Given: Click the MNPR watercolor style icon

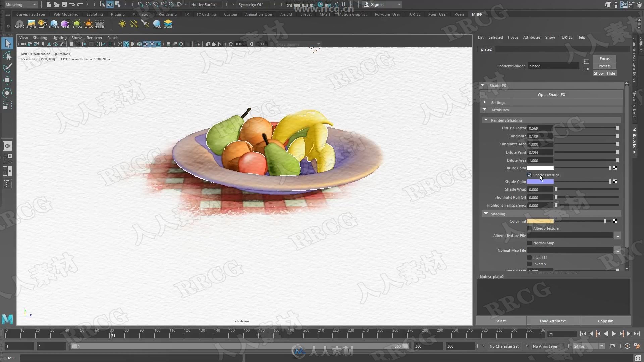Looking at the screenshot, I should click(31, 24).
